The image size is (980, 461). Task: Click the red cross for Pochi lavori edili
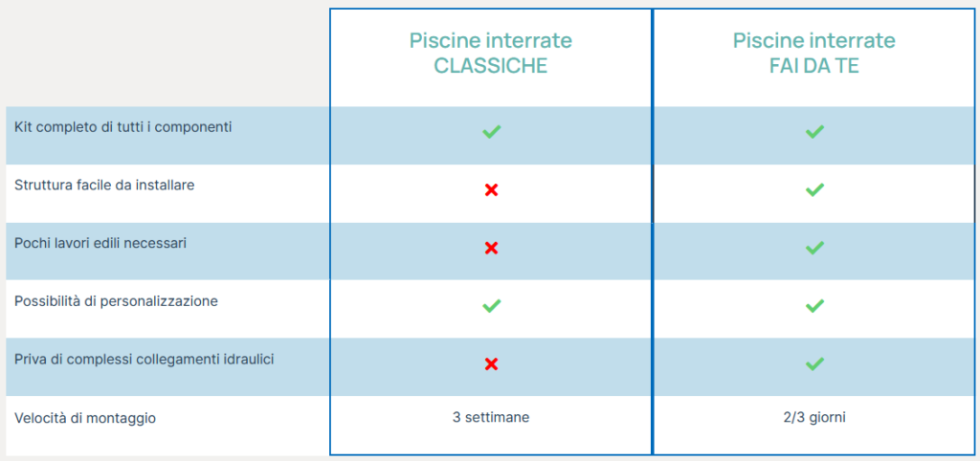point(491,248)
